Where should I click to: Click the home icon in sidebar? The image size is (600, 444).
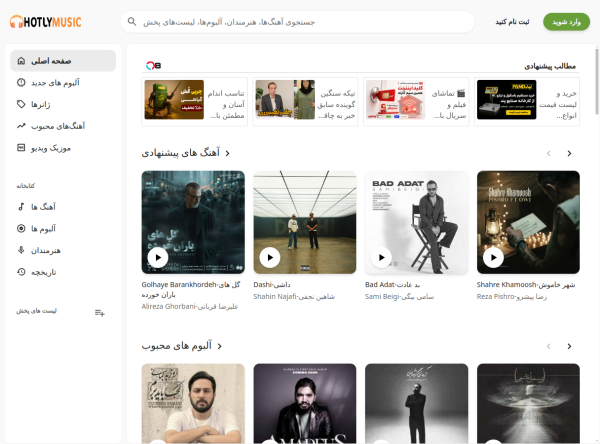21,61
